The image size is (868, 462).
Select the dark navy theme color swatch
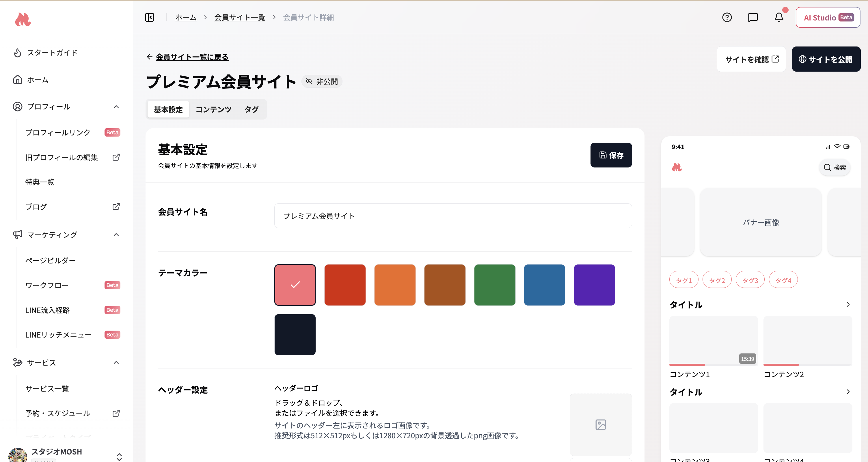pyautogui.click(x=295, y=334)
